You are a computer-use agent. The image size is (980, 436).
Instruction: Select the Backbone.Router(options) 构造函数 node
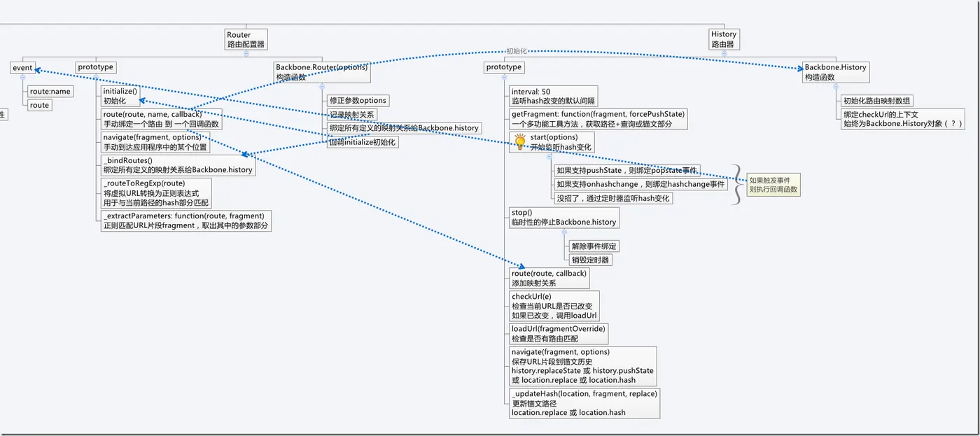point(321,72)
